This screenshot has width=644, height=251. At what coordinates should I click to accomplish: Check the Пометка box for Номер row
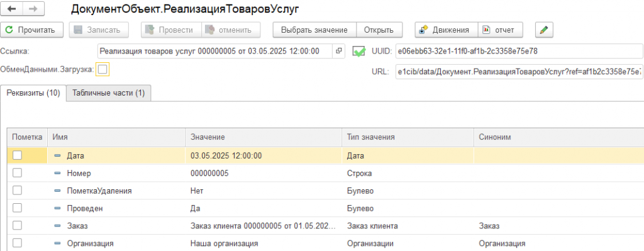coord(17,174)
